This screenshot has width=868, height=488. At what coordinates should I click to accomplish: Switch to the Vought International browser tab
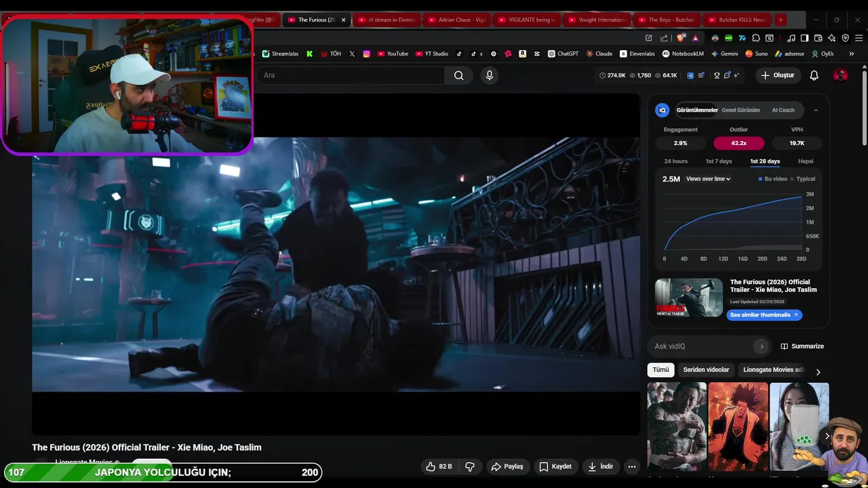[596, 20]
